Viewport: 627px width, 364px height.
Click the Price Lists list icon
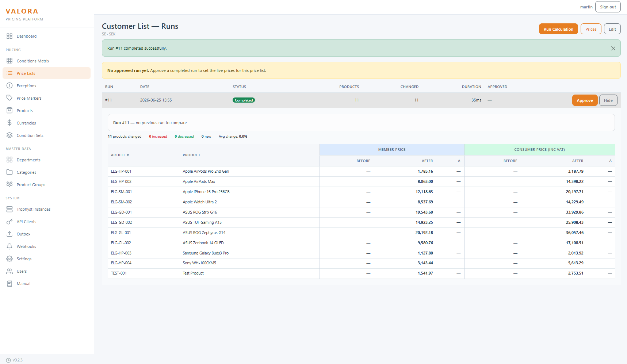pos(9,73)
